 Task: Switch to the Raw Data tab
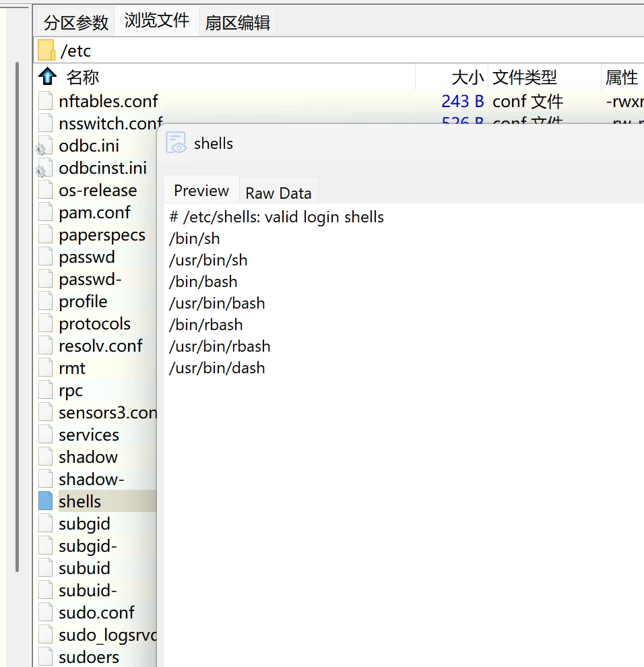278,193
